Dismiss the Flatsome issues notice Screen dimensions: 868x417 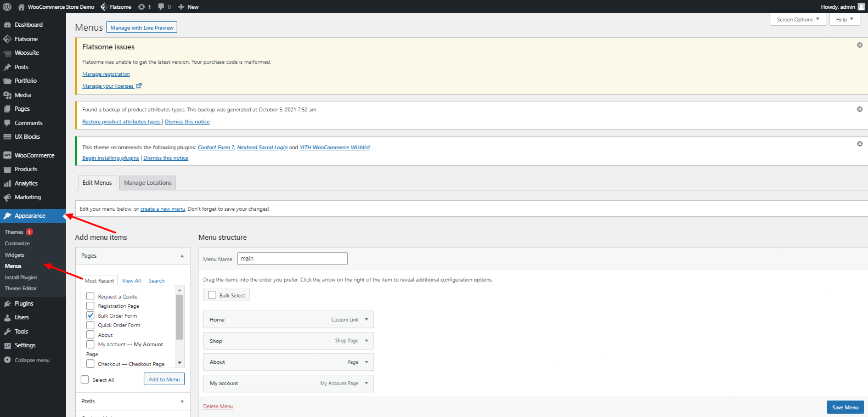pyautogui.click(x=860, y=45)
